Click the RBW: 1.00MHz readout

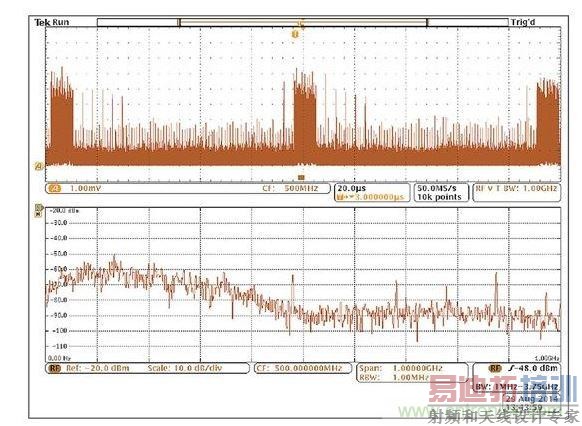[x=394, y=377]
